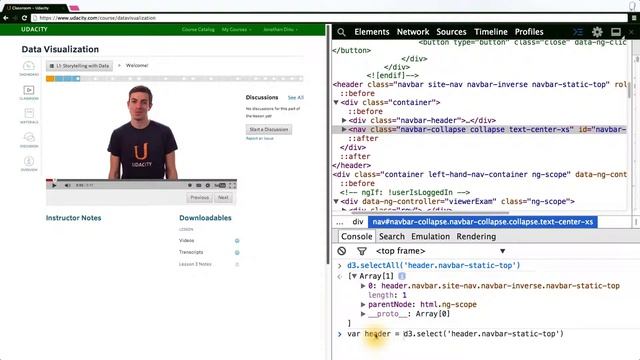Collapse the Array[1] console result
Image resolution: width=640 pixels, height=360 pixels.
coord(354,276)
